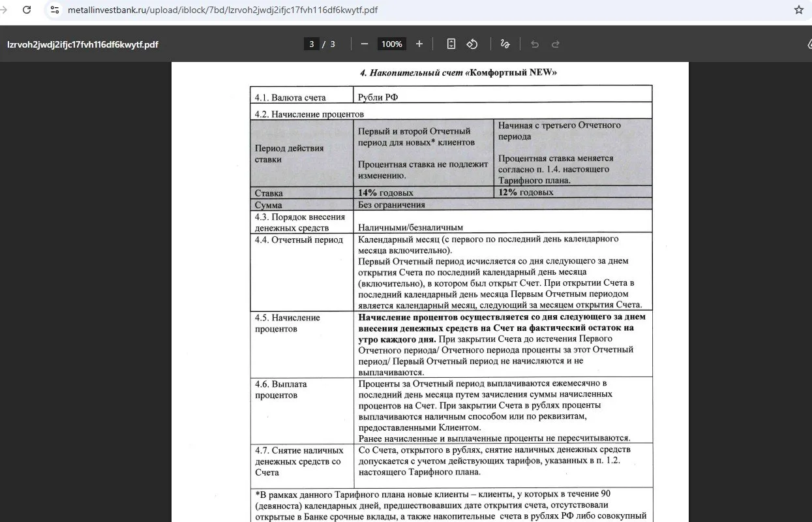
Task: Click the PDF file name title
Action: pyautogui.click(x=83, y=44)
